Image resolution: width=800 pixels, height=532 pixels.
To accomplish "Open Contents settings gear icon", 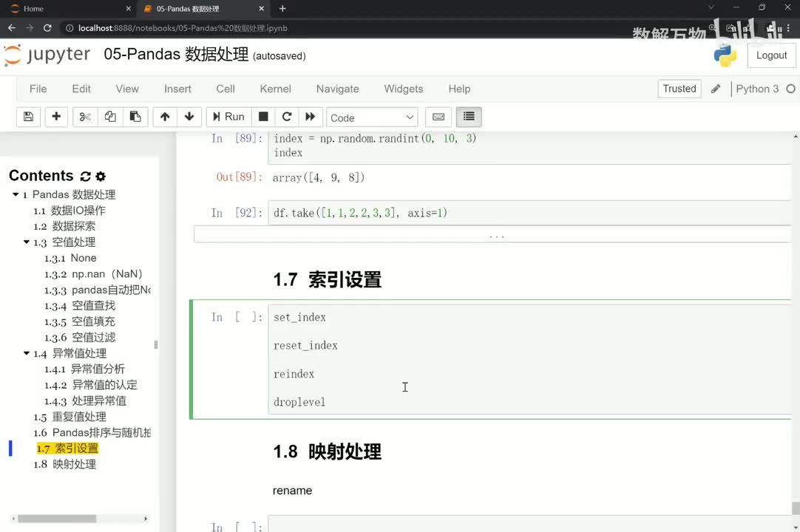I will [x=101, y=177].
